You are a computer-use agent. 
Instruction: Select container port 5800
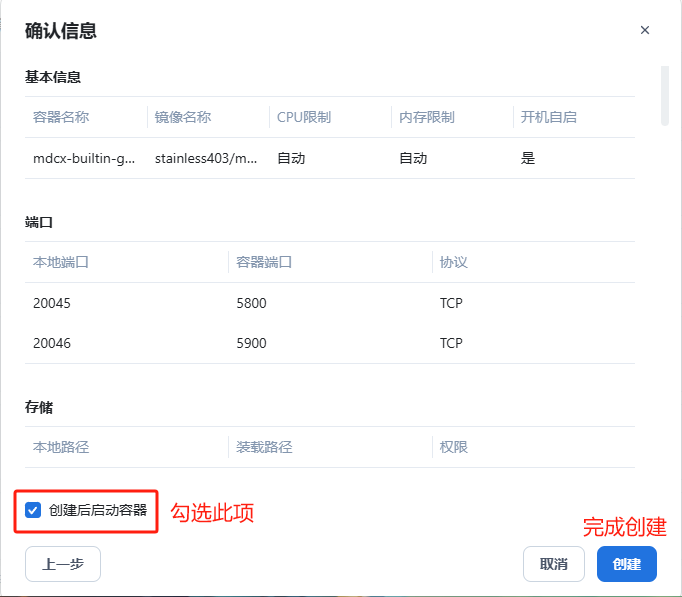click(251, 303)
